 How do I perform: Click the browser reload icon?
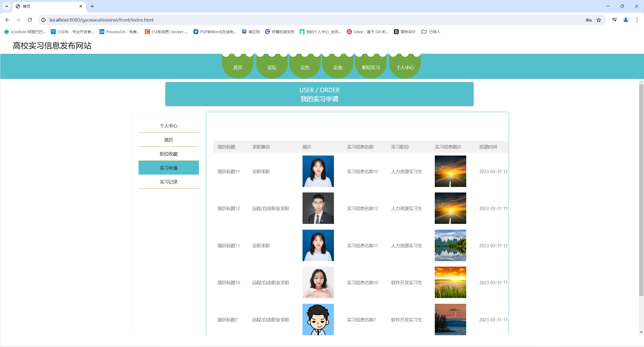pos(30,20)
